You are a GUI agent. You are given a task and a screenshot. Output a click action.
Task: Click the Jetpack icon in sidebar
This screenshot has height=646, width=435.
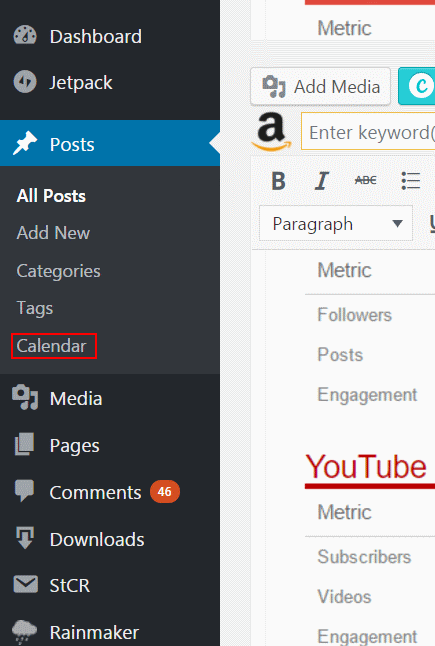click(25, 82)
